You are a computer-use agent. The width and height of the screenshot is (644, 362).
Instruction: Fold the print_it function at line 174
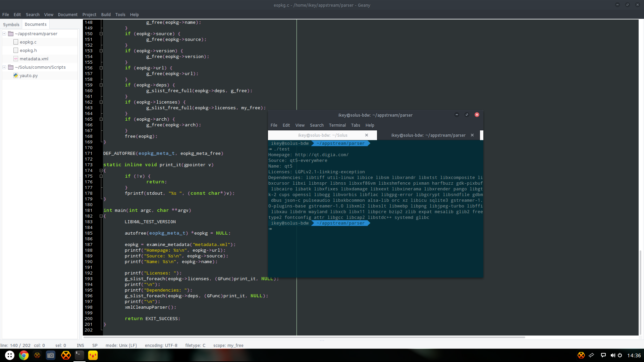[x=101, y=170]
